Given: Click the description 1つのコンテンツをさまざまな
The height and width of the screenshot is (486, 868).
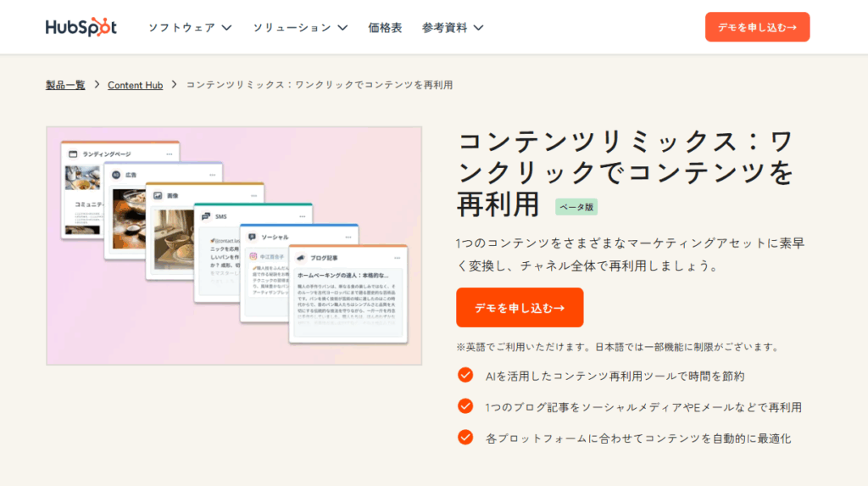Looking at the screenshot, I should click(x=630, y=254).
